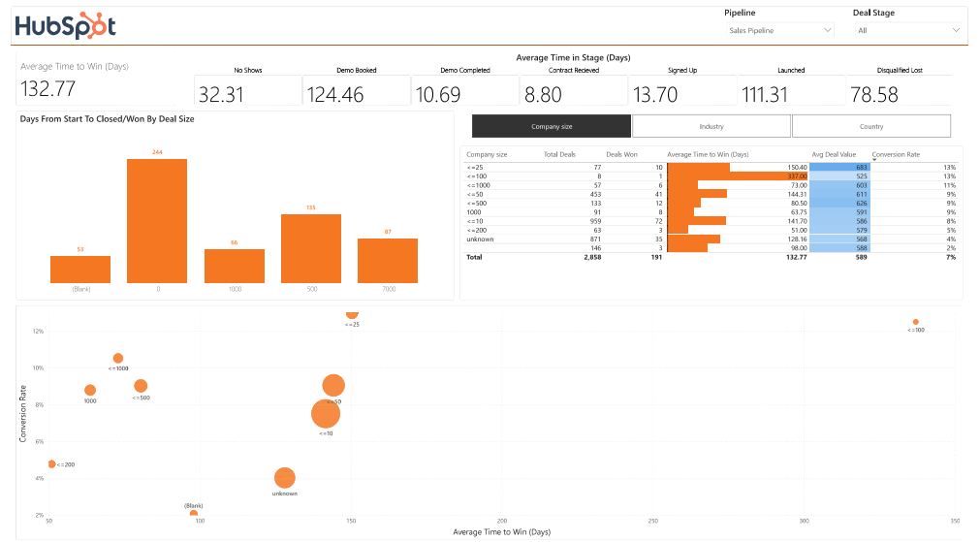Select the Company size tab

point(552,126)
